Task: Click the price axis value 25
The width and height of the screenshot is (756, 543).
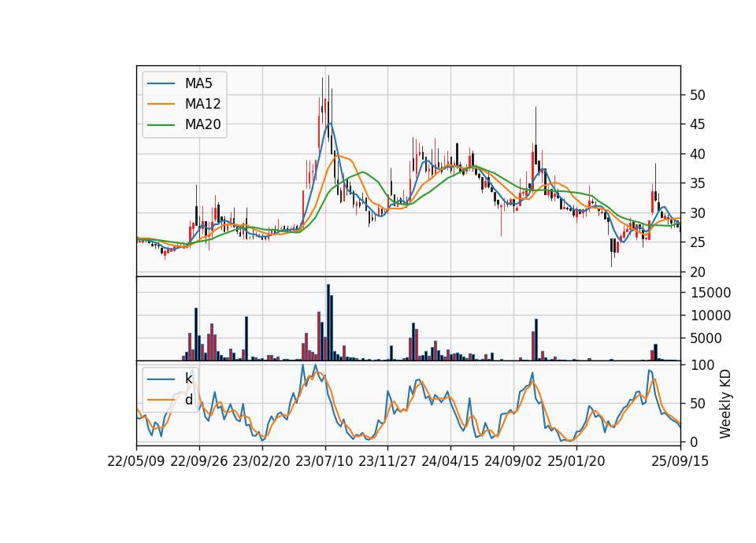Action: click(697, 243)
